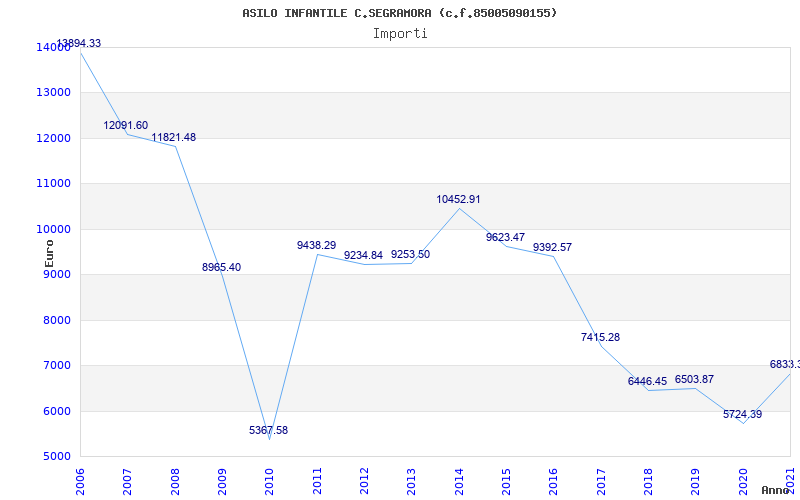The image size is (800, 500).
Task: Click the Anno x-axis title
Action: [776, 490]
